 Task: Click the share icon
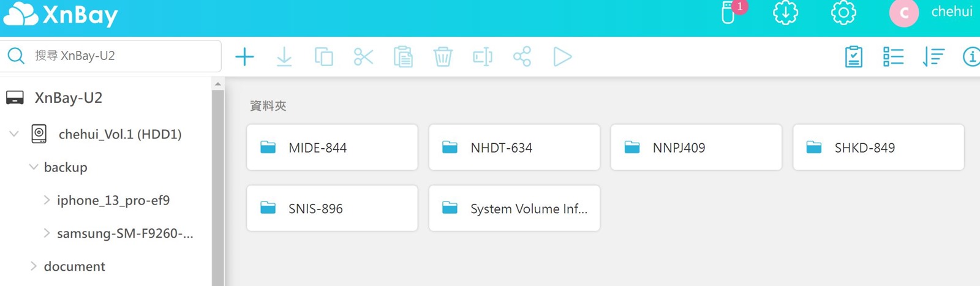(x=522, y=57)
